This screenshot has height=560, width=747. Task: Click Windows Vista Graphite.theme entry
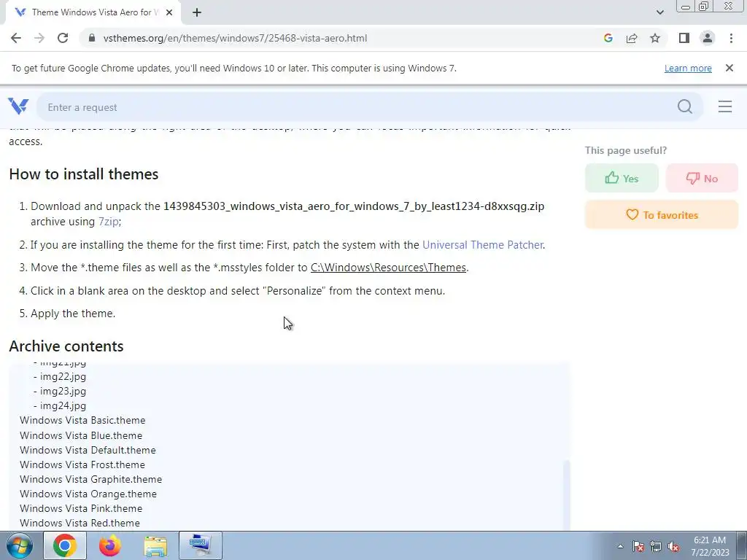point(91,480)
